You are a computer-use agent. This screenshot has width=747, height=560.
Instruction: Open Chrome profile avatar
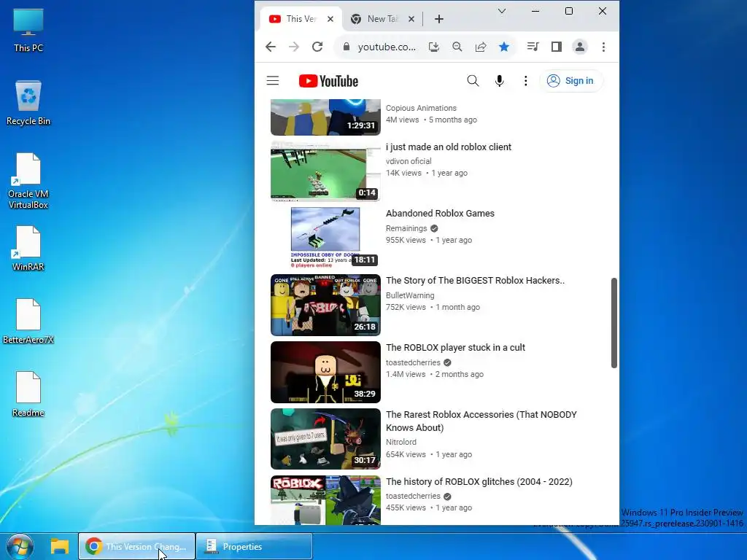(x=580, y=47)
